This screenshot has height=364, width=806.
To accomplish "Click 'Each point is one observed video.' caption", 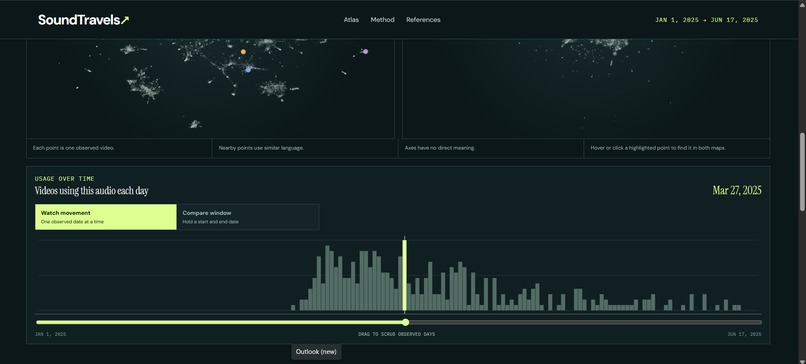I will pos(74,148).
